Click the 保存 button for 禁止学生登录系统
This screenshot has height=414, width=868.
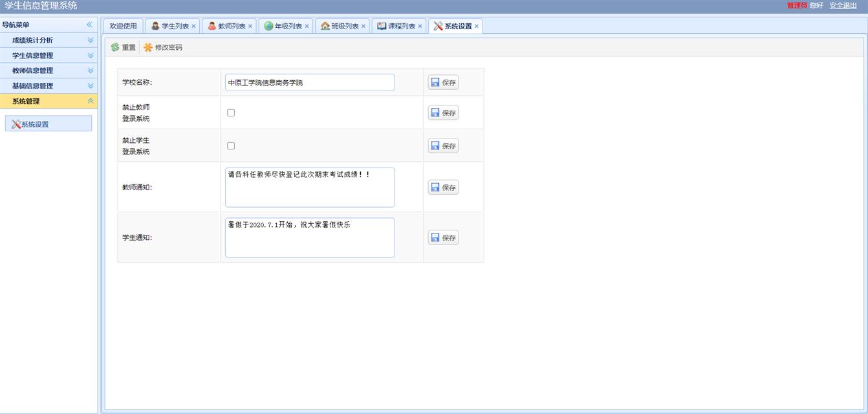(x=443, y=146)
